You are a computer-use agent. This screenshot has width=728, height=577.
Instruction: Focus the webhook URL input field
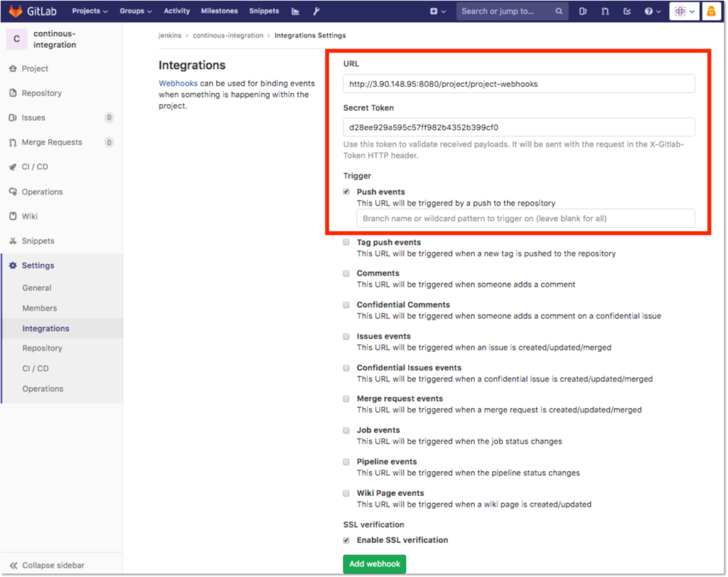coord(518,84)
